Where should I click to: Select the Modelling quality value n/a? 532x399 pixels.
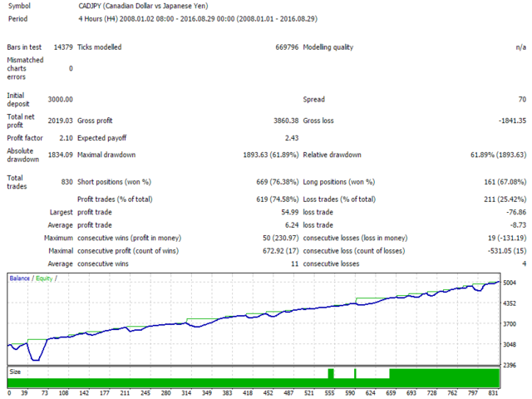click(521, 47)
